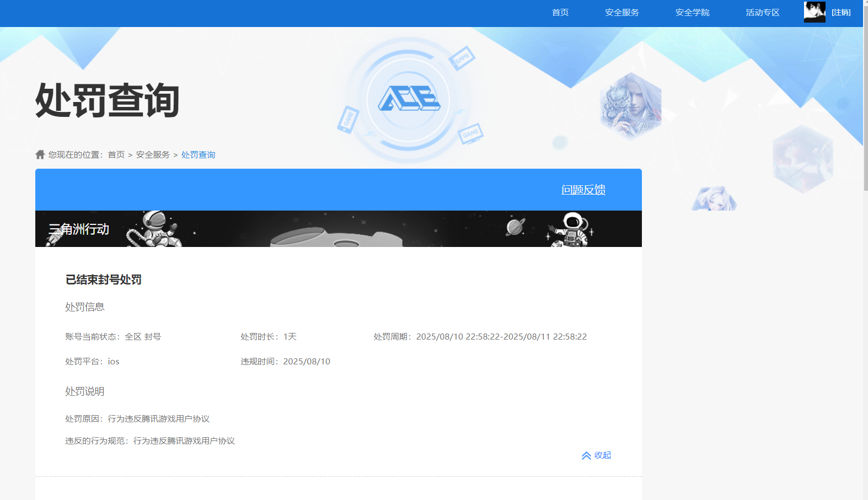Click the 处罚平台：ios text
The height and width of the screenshot is (500, 868).
92,362
